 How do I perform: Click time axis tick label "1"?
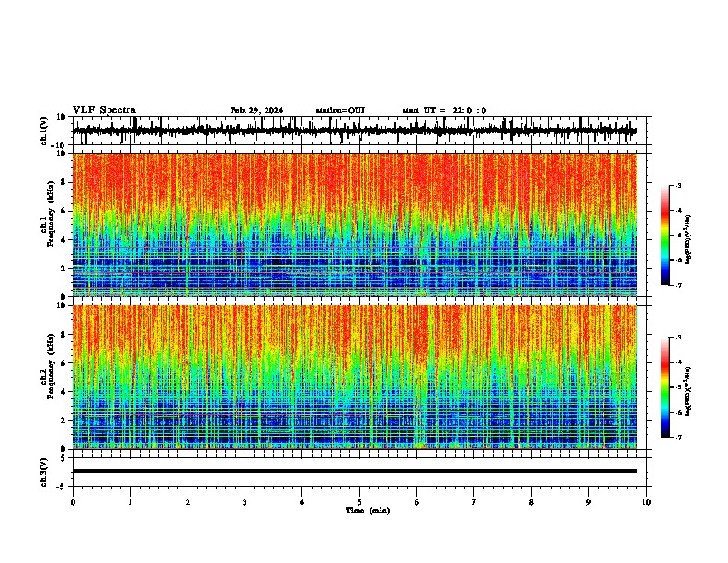tap(130, 502)
